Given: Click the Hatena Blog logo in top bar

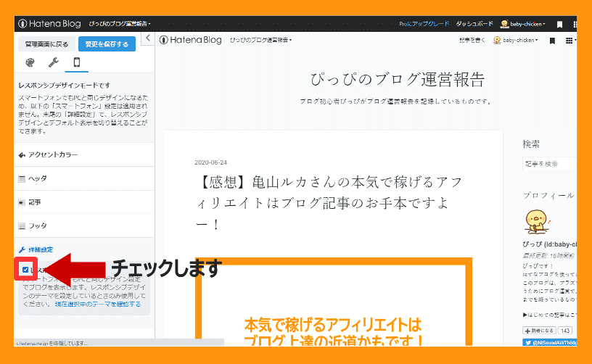Looking at the screenshot, I should (49, 24).
